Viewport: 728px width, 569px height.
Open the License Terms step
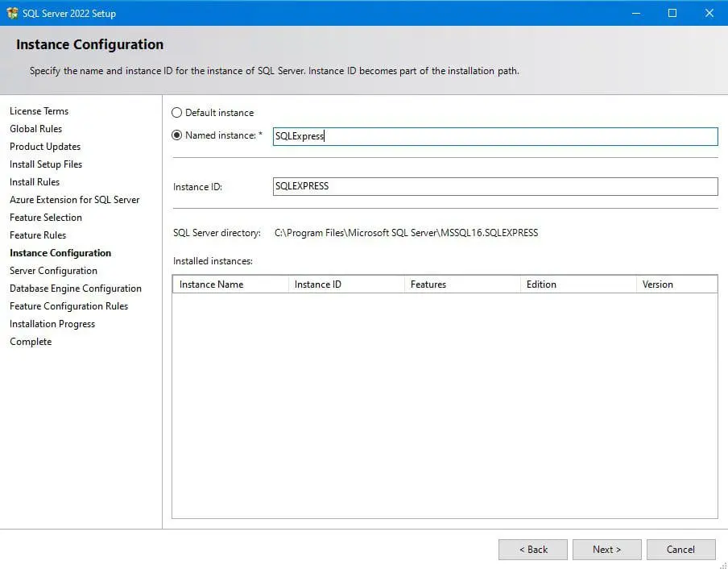tap(39, 110)
